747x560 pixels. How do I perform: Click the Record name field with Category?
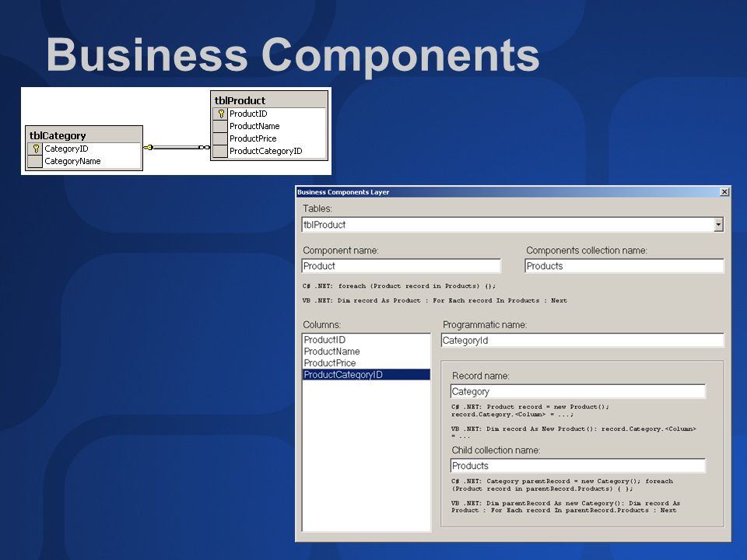577,391
